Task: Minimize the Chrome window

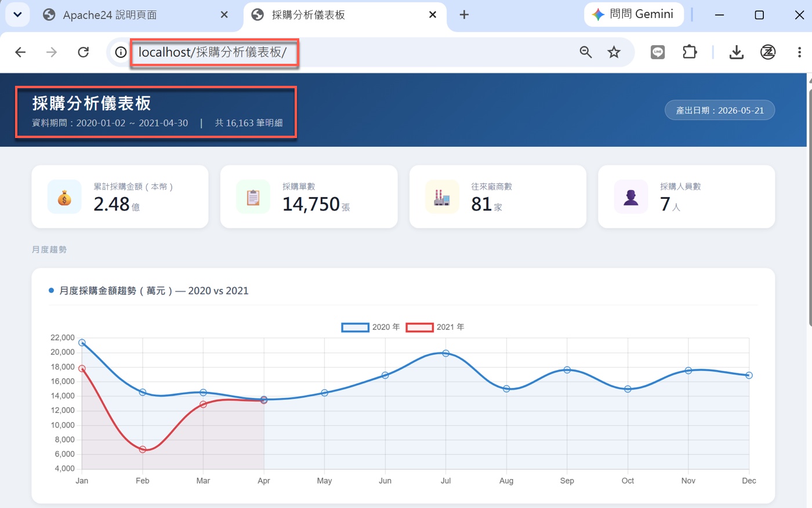Action: tap(719, 14)
